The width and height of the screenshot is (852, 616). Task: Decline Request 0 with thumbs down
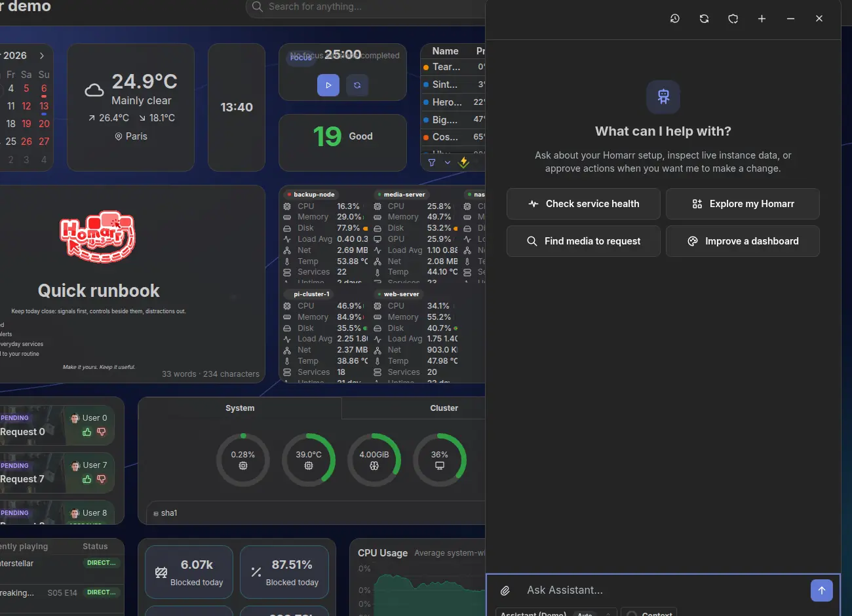[101, 432]
